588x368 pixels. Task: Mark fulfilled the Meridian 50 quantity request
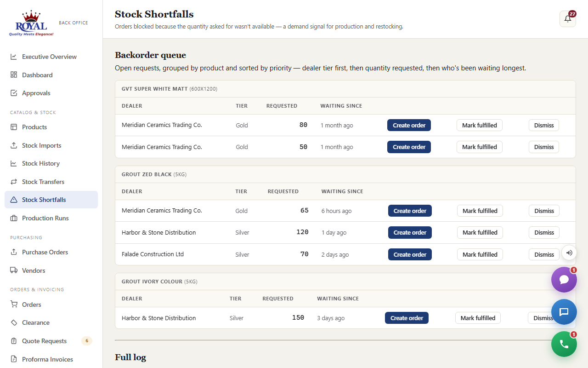click(480, 147)
